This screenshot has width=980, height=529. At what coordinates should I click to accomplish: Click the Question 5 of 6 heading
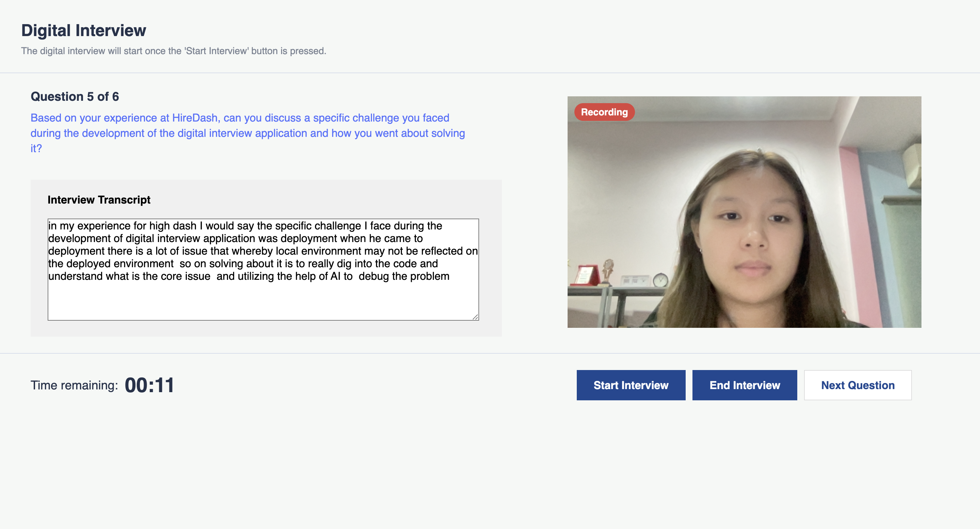click(x=75, y=96)
